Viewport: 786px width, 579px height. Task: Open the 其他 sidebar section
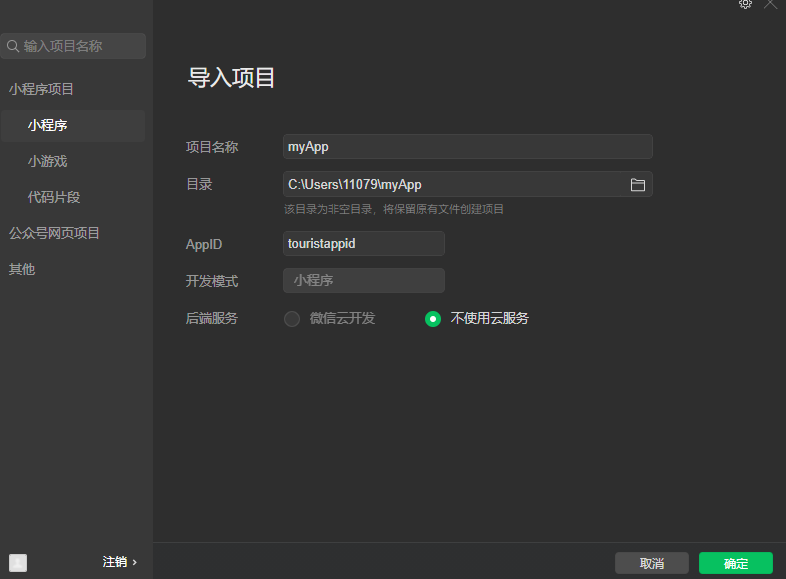(x=22, y=269)
